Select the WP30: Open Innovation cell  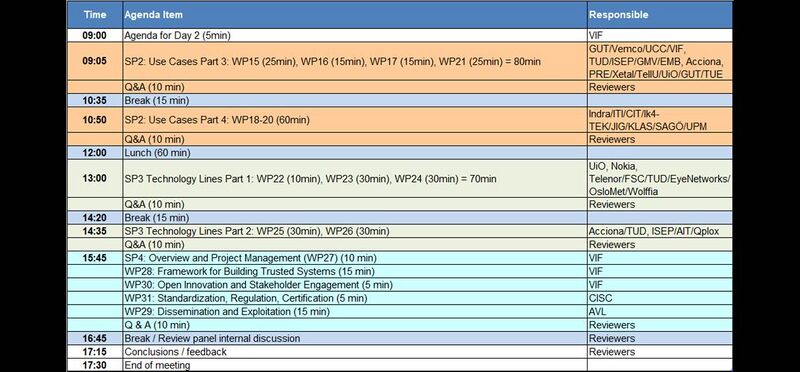coord(355,285)
